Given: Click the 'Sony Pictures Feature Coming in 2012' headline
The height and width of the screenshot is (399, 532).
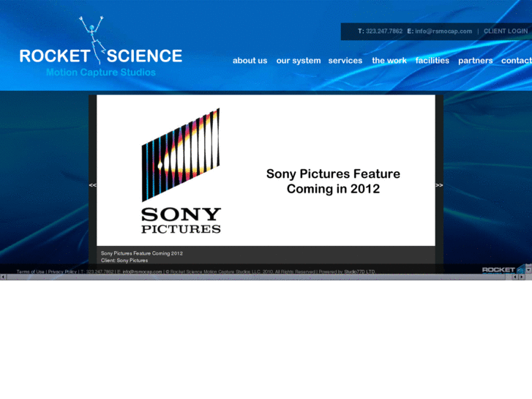Looking at the screenshot, I should (x=333, y=182).
